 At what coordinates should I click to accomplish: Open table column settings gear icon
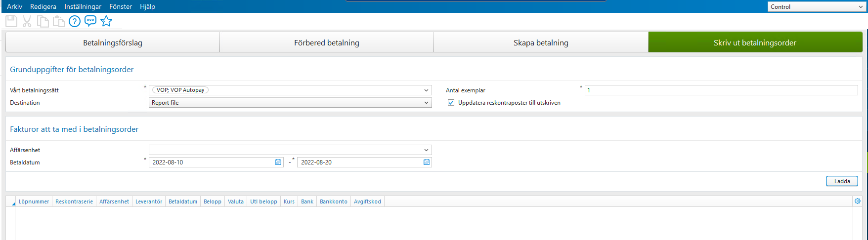tap(858, 201)
